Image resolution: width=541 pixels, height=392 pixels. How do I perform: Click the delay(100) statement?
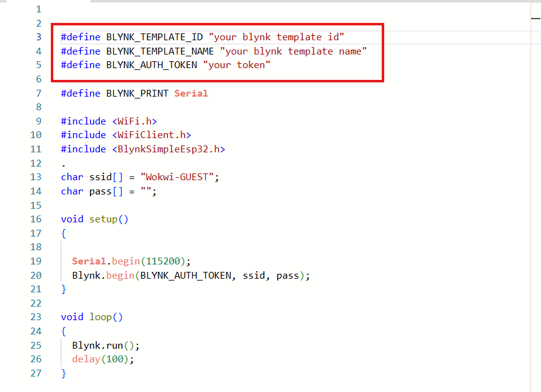tap(102, 359)
